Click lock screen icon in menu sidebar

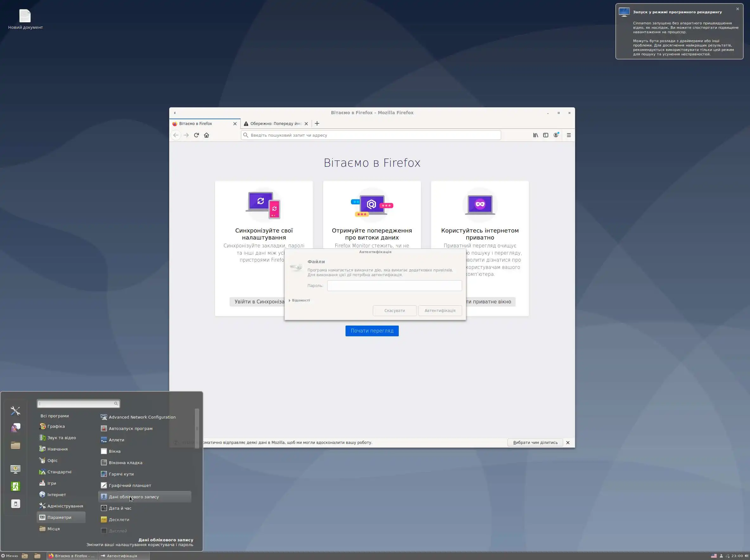pyautogui.click(x=15, y=469)
